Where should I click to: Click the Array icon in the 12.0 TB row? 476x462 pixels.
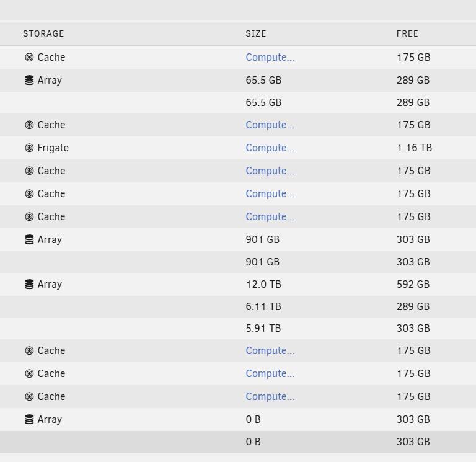point(29,284)
